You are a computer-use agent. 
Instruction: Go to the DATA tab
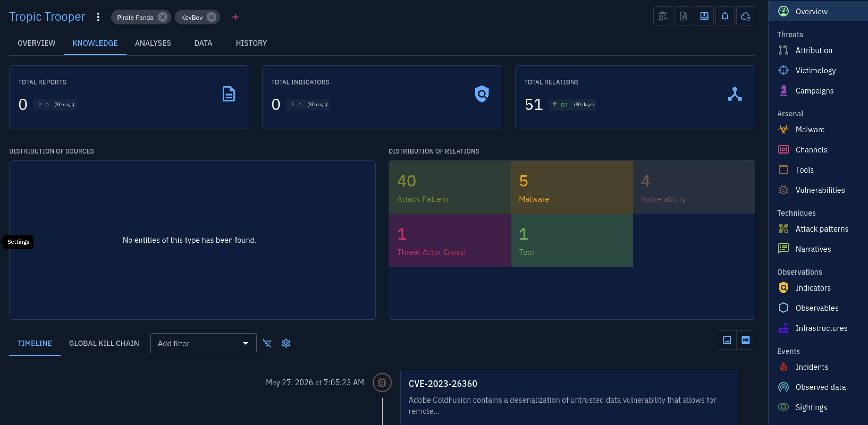(203, 43)
